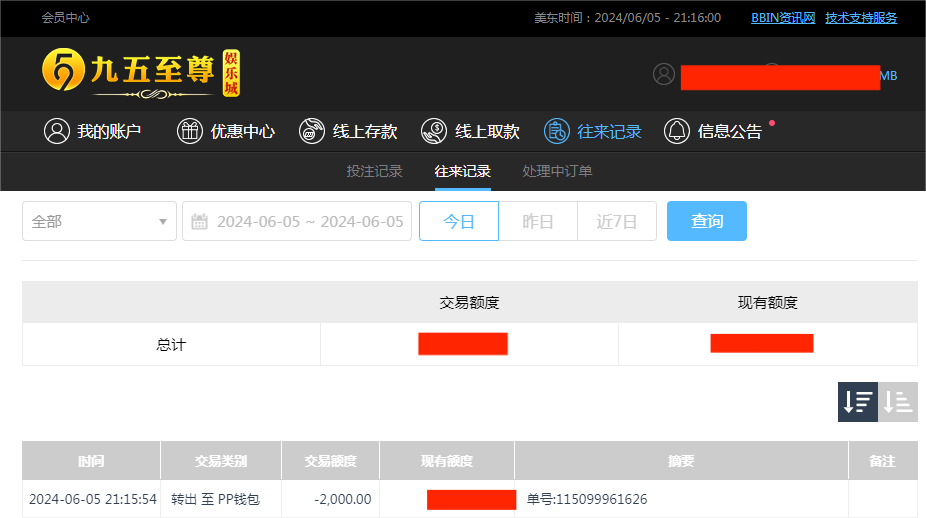This screenshot has height=518, width=926.
Task: Click the profile avatar icon in header
Action: tap(664, 74)
